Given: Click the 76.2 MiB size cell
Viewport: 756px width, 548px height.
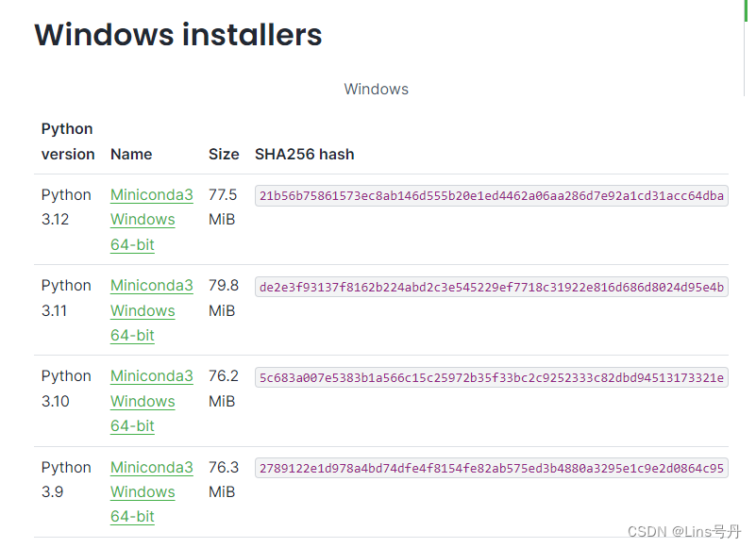Looking at the screenshot, I should (224, 389).
